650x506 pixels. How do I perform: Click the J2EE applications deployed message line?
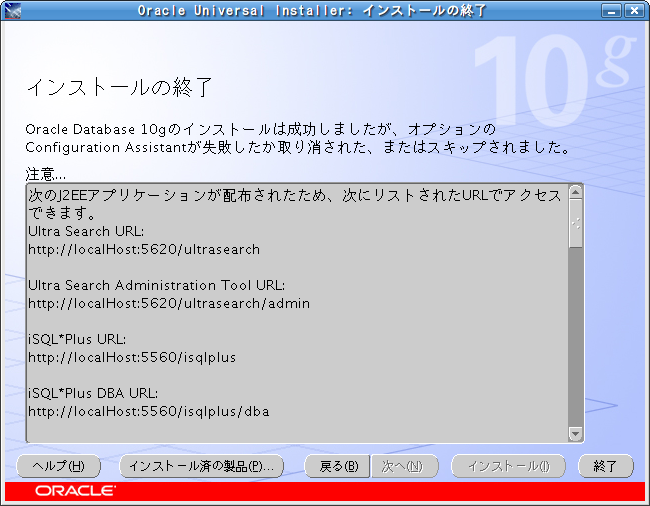pos(294,203)
